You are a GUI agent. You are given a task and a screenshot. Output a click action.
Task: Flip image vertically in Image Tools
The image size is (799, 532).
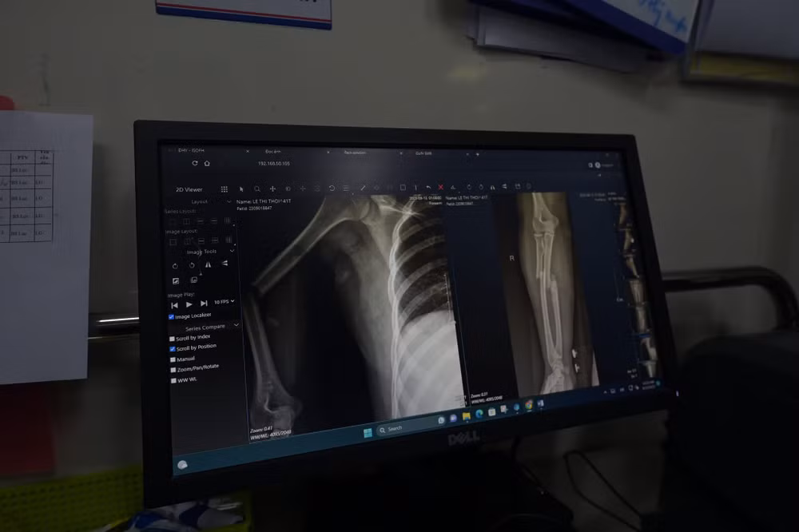click(225, 263)
